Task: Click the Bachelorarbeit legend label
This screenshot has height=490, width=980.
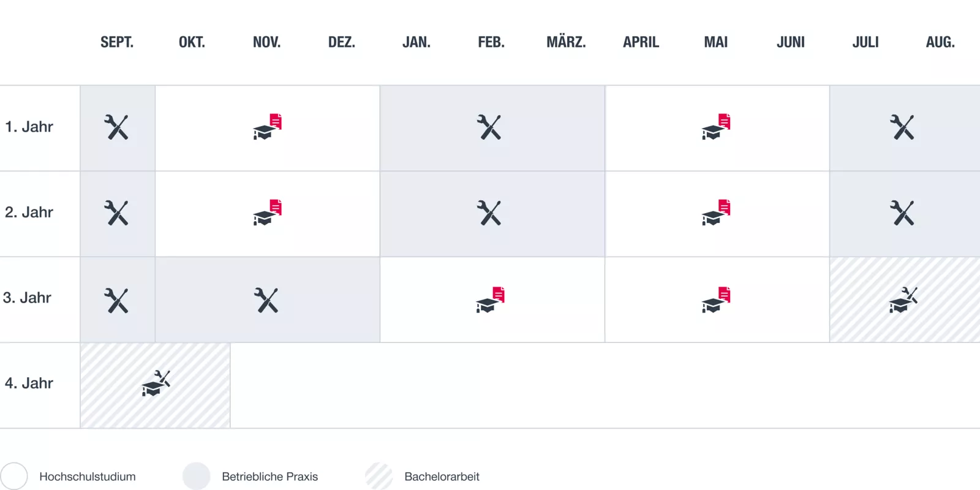Action: pos(442,477)
